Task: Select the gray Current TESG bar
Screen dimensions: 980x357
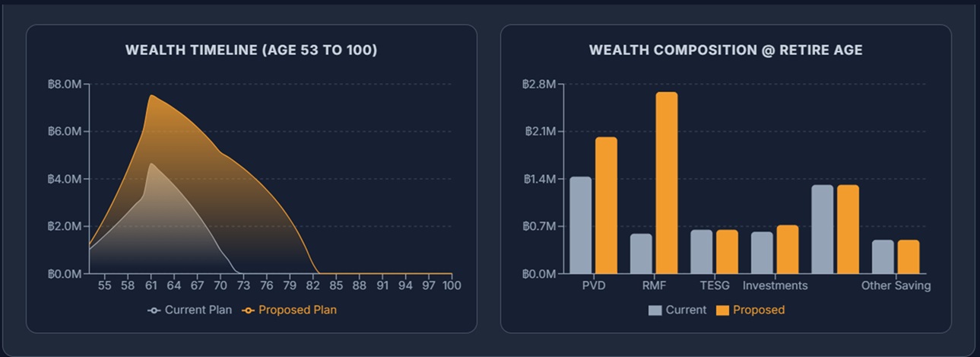Action: [x=701, y=251]
